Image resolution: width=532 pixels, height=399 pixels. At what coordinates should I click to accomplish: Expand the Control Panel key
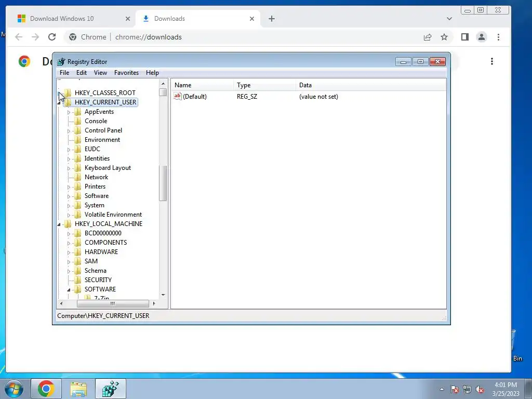[69, 130]
